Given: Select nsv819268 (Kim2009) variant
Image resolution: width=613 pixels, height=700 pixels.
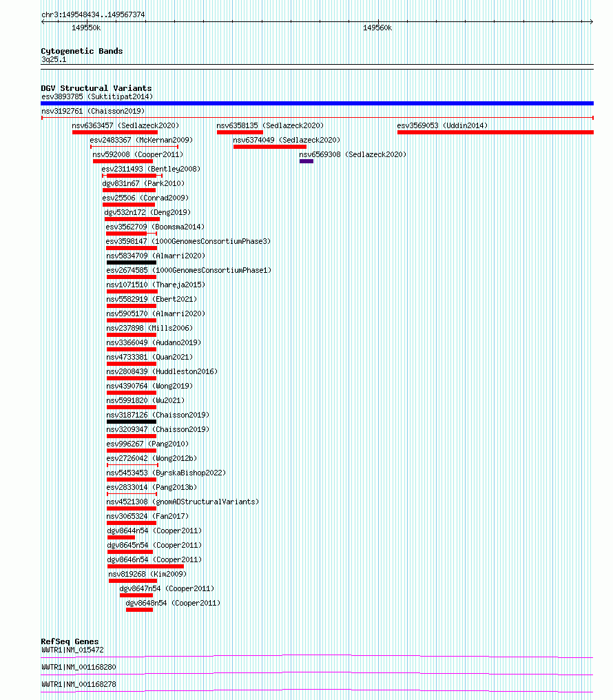Looking at the screenshot, I should point(147,574).
